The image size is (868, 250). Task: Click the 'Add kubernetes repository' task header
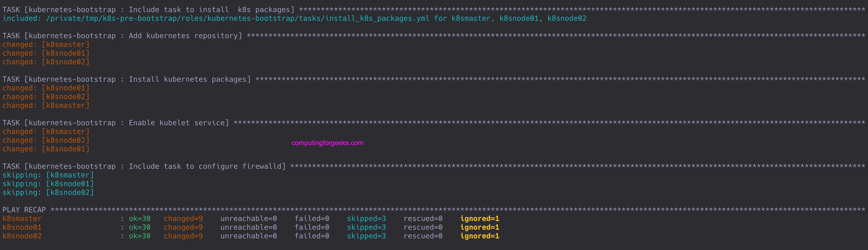[x=434, y=36]
